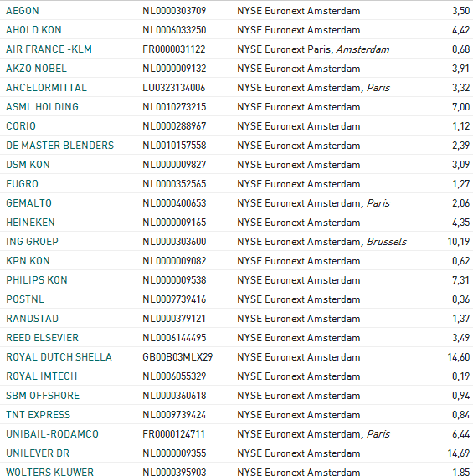Select the ARCELORMITTAL link
The image size is (473, 476).
[x=47, y=88]
